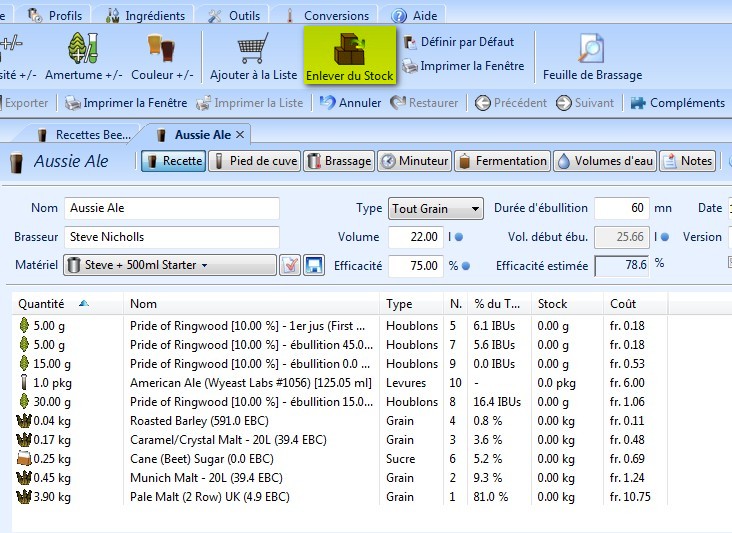
Task: Toggle the Fermentation view button
Action: click(x=503, y=161)
